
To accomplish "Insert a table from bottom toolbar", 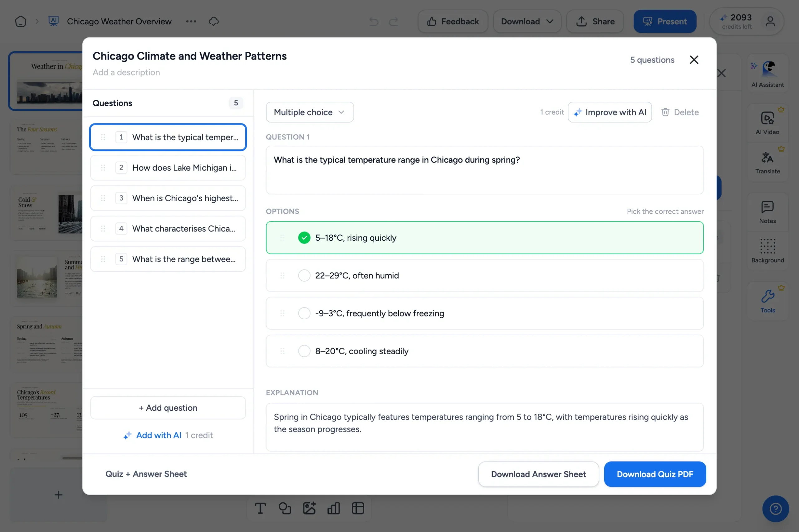I will [358, 508].
